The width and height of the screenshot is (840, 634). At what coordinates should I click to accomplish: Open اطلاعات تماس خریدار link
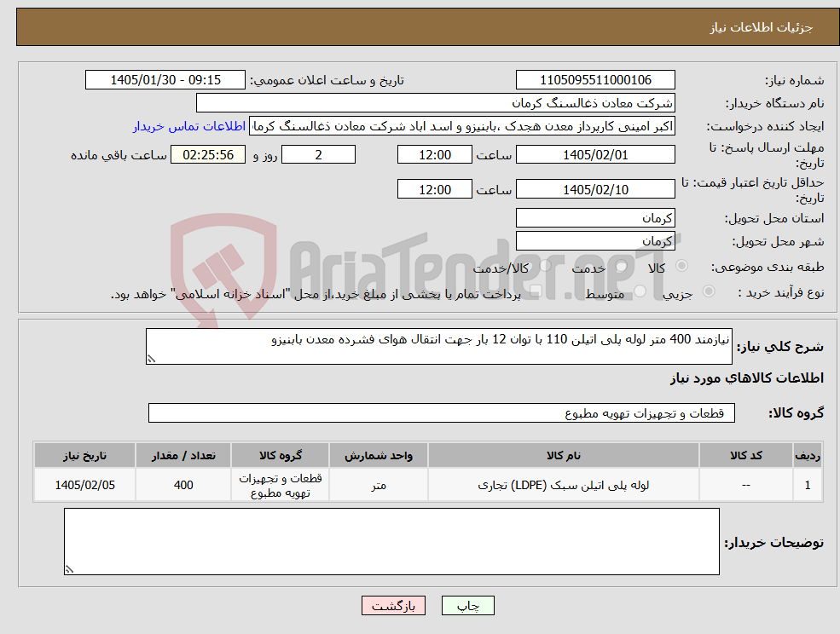[189, 126]
